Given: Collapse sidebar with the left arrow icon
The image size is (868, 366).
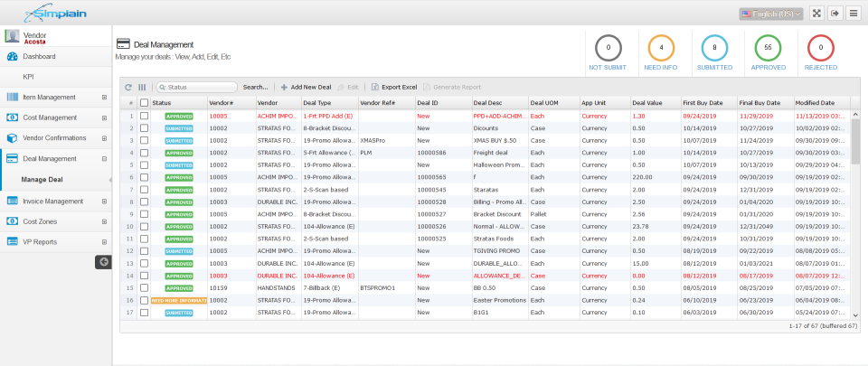Looking at the screenshot, I should click(x=103, y=262).
